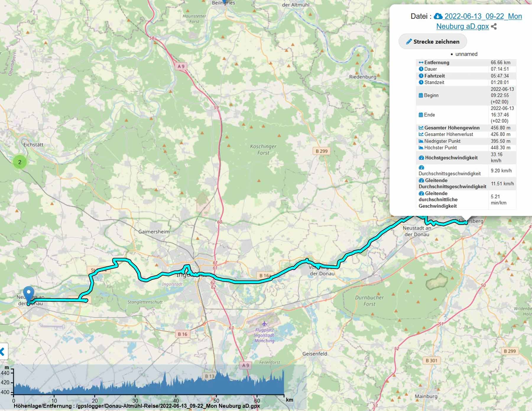
Task: Click the cloud download icon before the filename
Action: [438, 16]
